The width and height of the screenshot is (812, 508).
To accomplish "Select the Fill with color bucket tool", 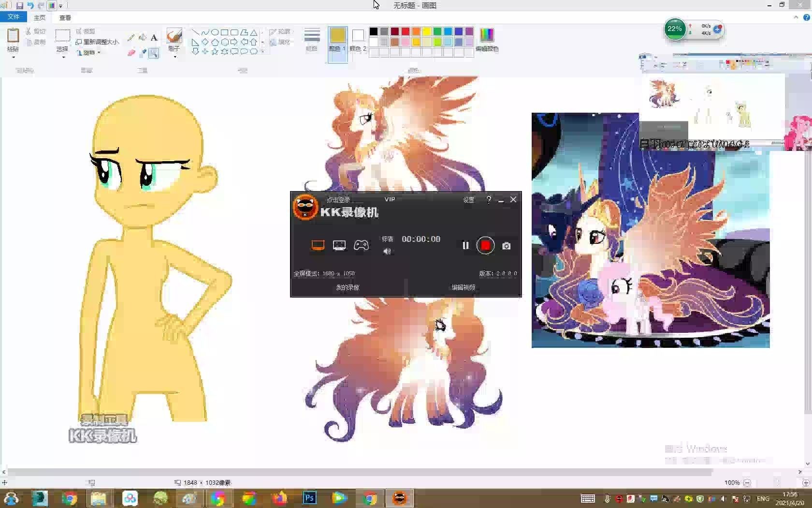I will (x=143, y=37).
